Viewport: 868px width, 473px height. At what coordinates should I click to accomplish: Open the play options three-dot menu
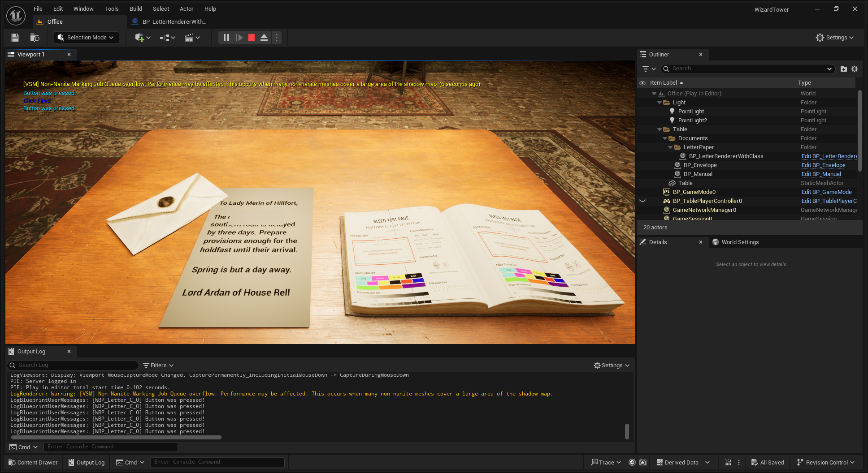pos(277,38)
